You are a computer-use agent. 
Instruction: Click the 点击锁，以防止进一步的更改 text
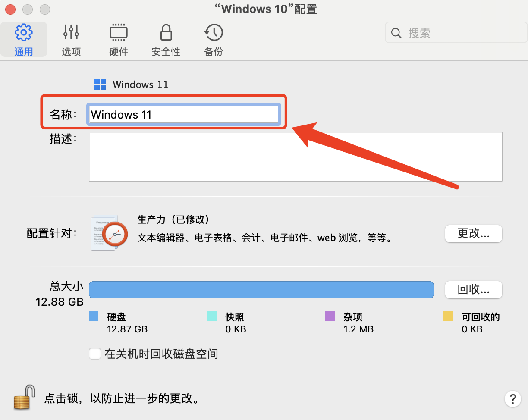click(122, 398)
